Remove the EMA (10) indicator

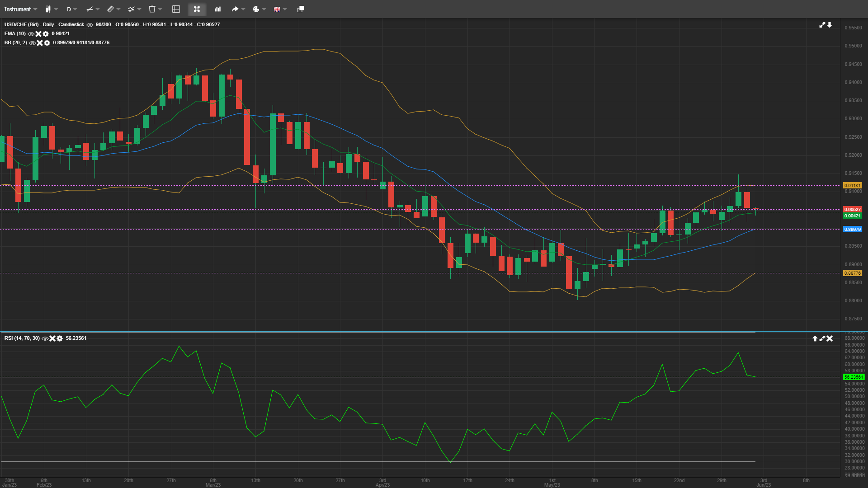tap(38, 34)
